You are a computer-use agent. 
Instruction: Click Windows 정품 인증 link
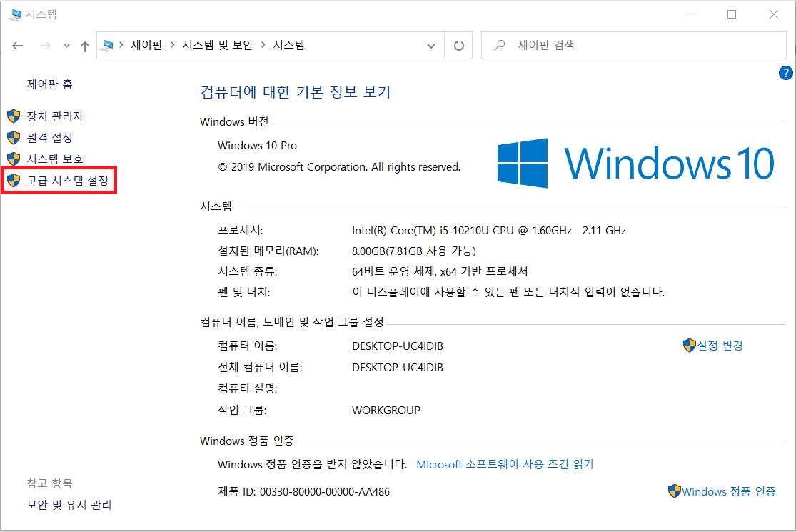(728, 491)
